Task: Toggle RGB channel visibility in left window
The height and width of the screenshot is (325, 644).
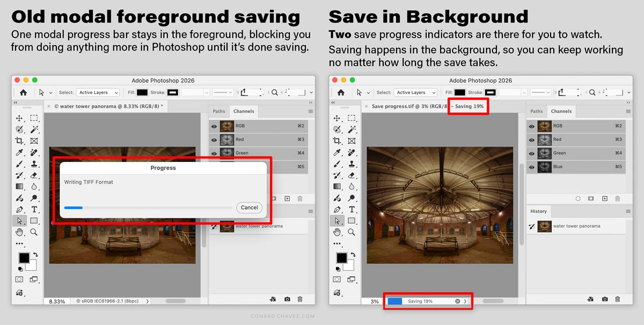Action: 214,126
